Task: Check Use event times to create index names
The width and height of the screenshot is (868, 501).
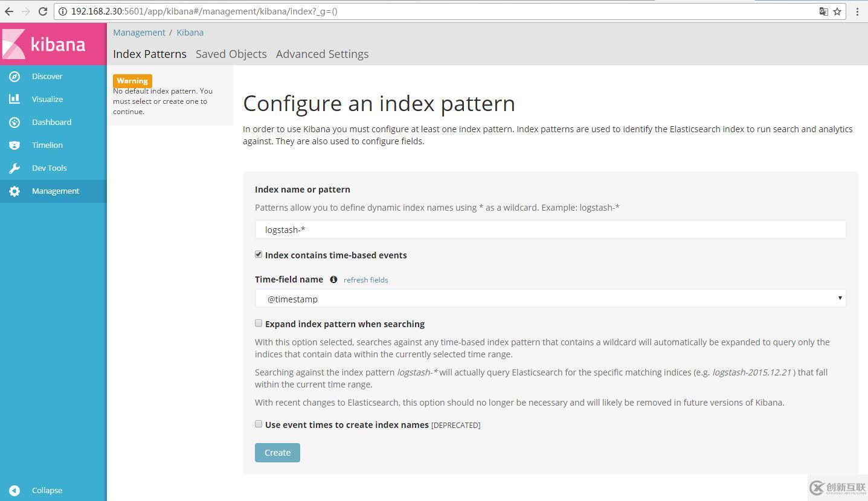Action: coord(259,424)
